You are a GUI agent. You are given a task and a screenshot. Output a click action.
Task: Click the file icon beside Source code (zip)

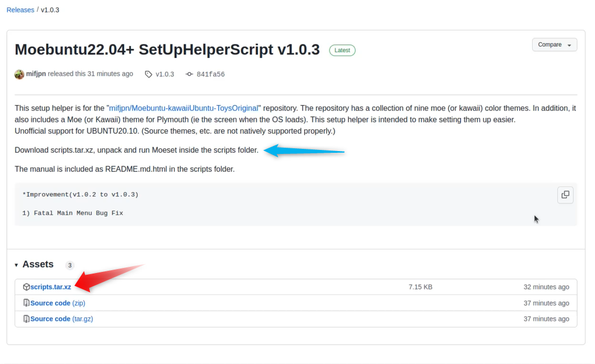(x=26, y=303)
